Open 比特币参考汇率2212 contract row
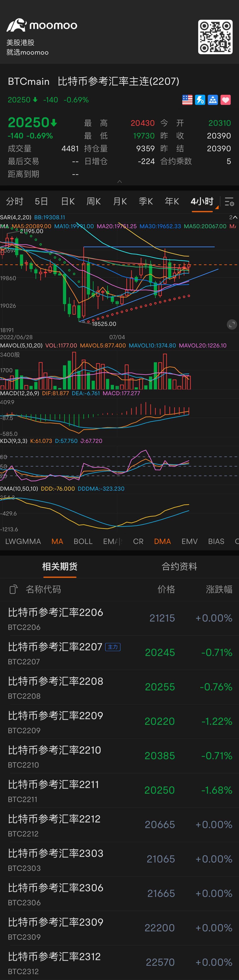 119,825
